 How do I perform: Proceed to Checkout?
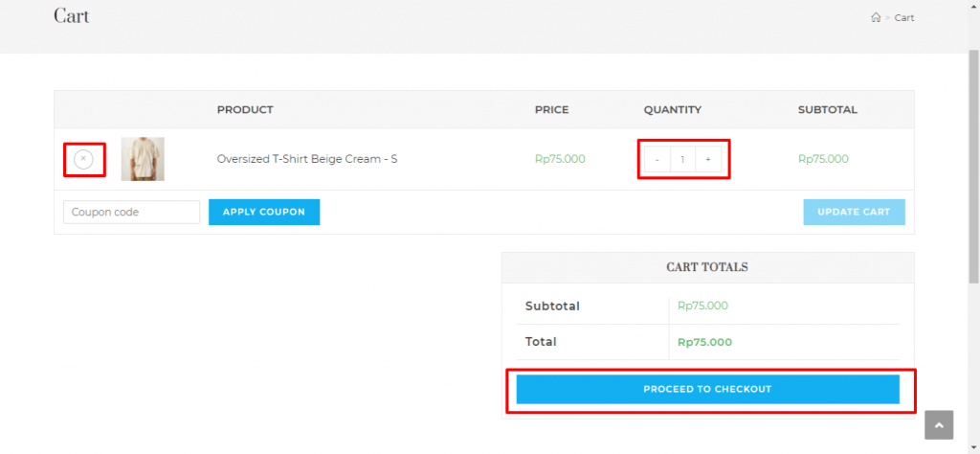(707, 389)
